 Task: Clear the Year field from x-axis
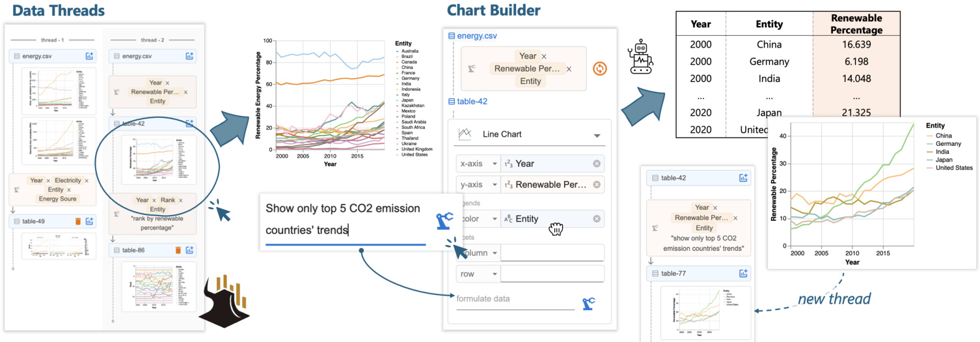point(597,164)
